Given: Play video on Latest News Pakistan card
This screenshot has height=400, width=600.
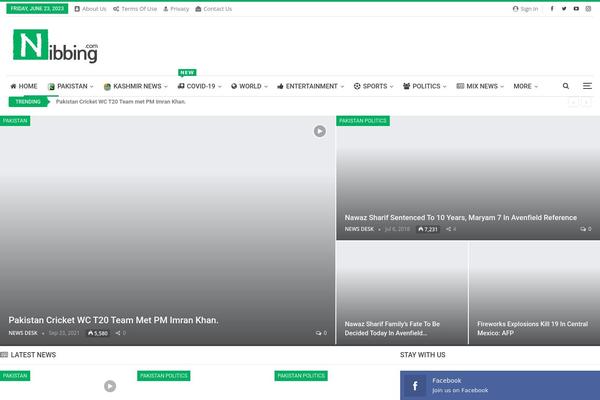Looking at the screenshot, I should coord(110,386).
